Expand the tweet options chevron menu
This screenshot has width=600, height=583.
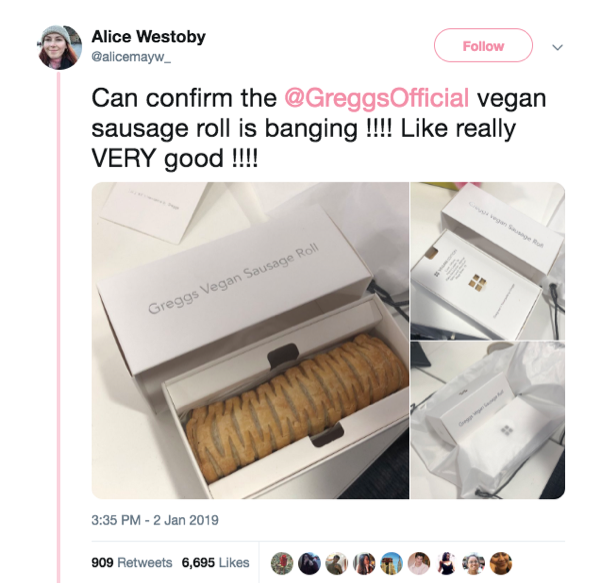click(558, 47)
